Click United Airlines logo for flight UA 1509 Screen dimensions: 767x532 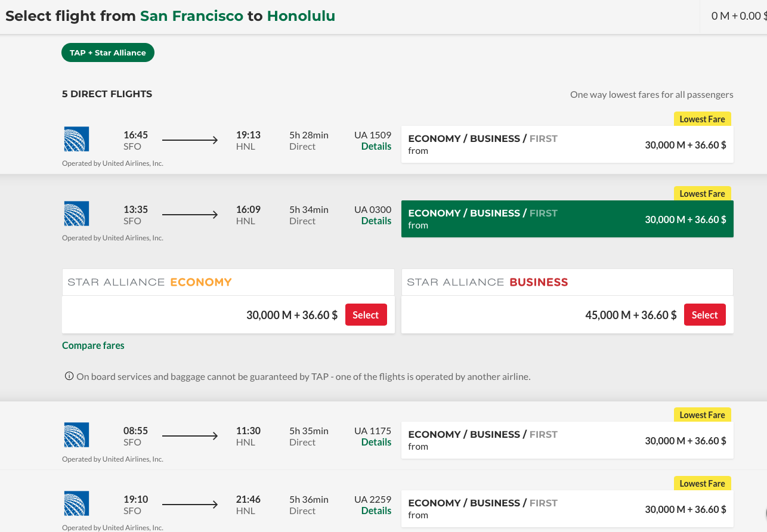76,139
